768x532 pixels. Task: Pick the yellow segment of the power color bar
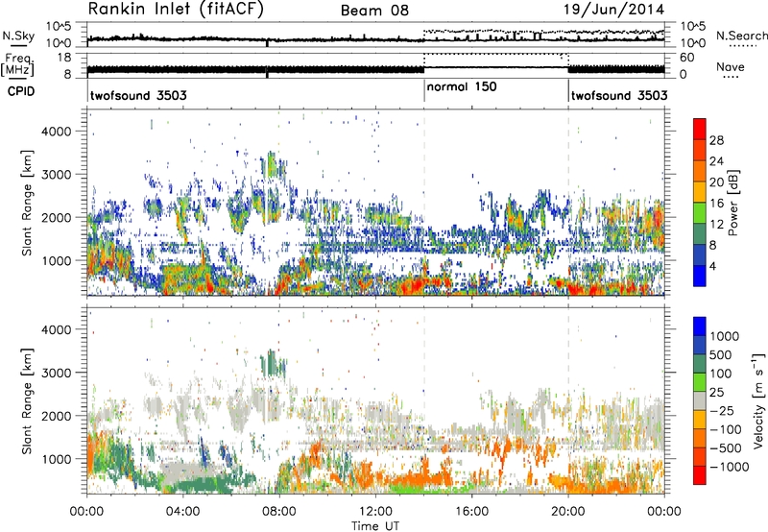click(x=700, y=193)
